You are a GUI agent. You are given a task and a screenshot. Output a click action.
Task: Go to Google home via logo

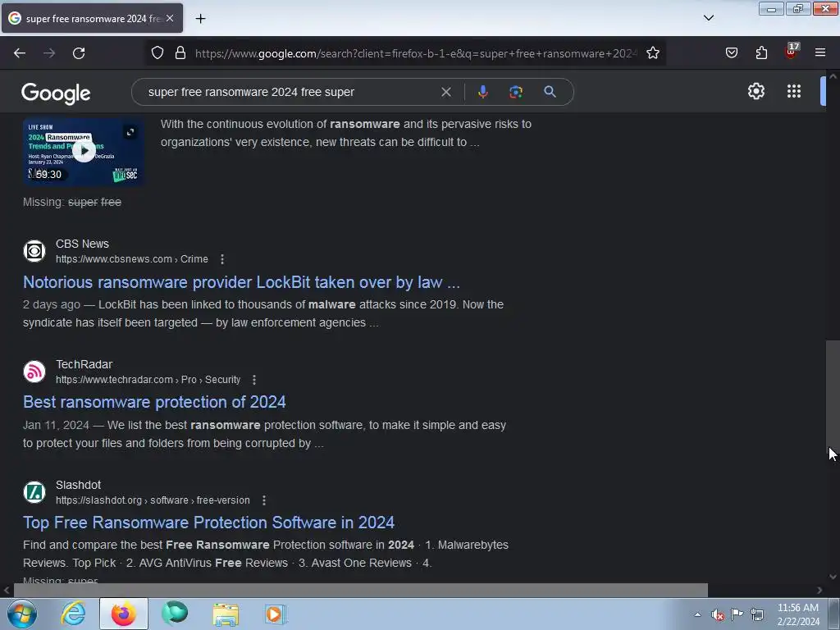point(56,94)
